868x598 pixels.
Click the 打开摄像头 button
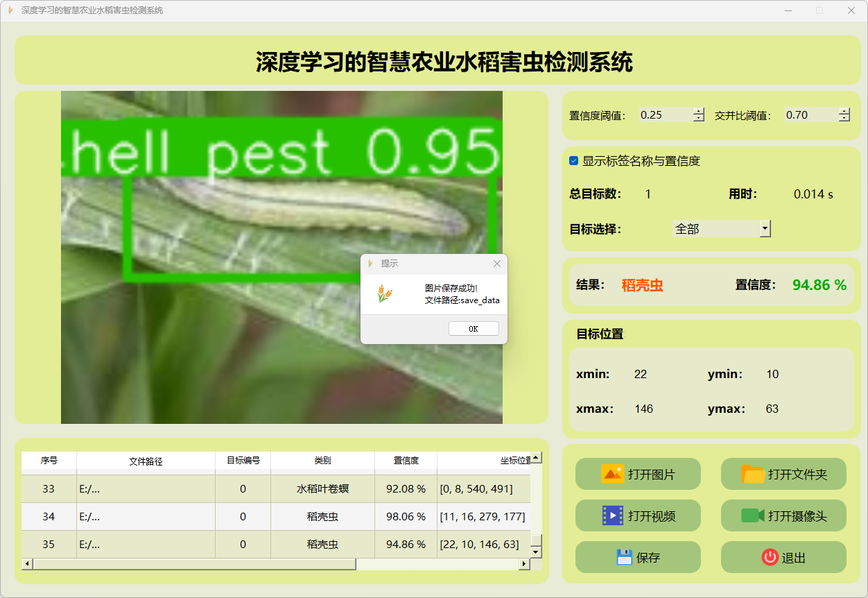783,515
